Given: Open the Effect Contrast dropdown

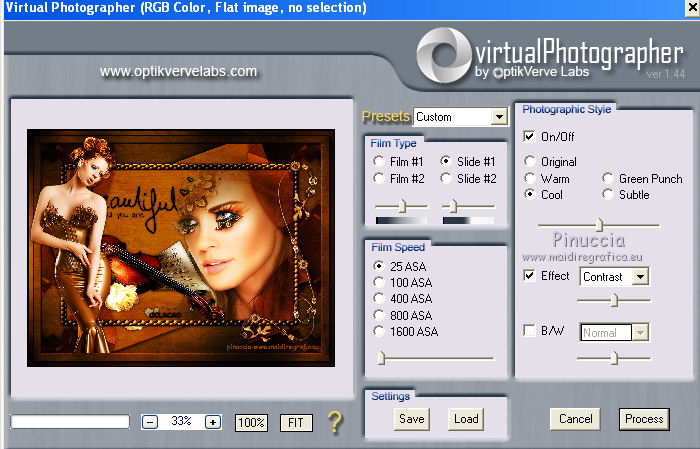Looking at the screenshot, I should (640, 277).
